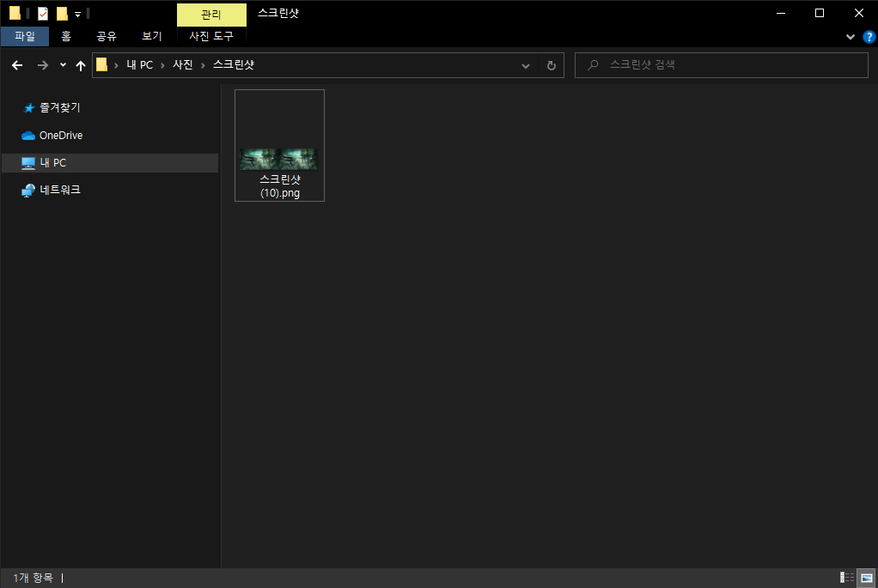Click the Back navigation arrow
The image size is (878, 588).
click(x=16, y=64)
